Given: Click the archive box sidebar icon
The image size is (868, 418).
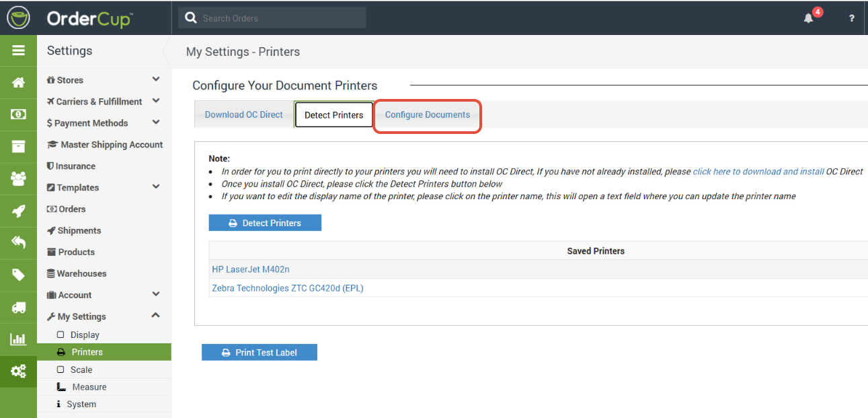Looking at the screenshot, I should tap(18, 147).
